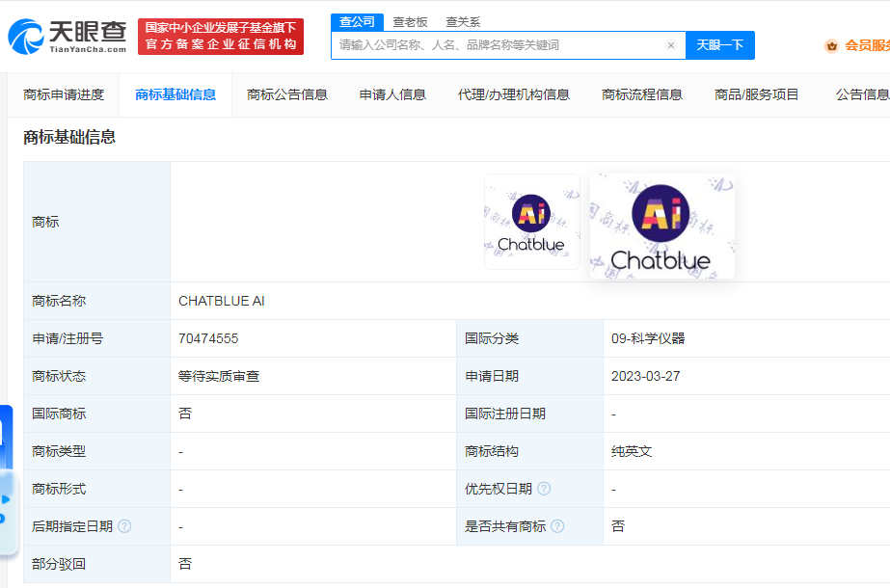
Task: Click the 商标基础信息 section heading
Action: pos(69,137)
